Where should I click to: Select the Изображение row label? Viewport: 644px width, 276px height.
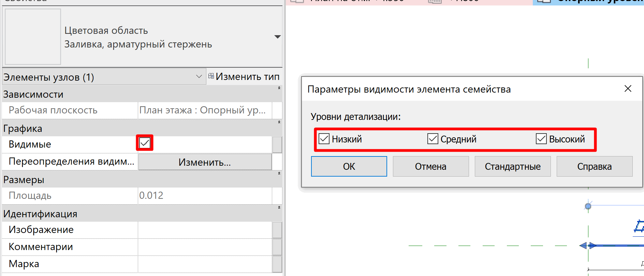pyautogui.click(x=41, y=230)
